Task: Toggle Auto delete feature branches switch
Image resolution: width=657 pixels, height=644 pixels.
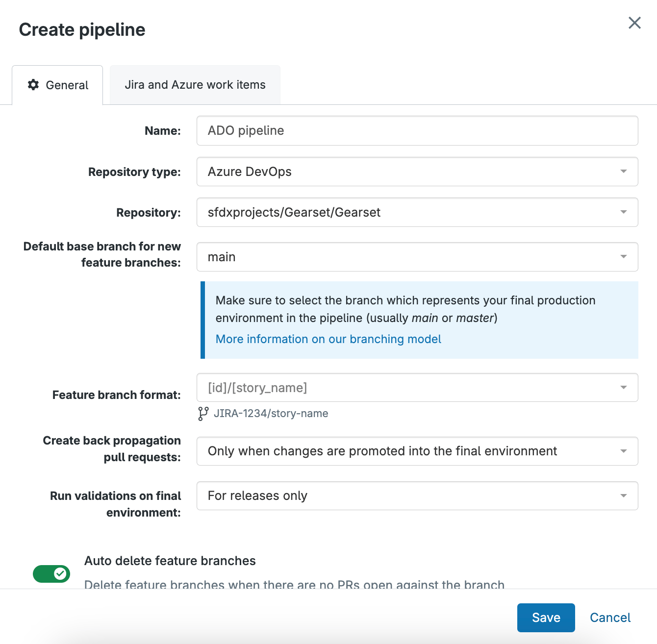Action: 51,573
